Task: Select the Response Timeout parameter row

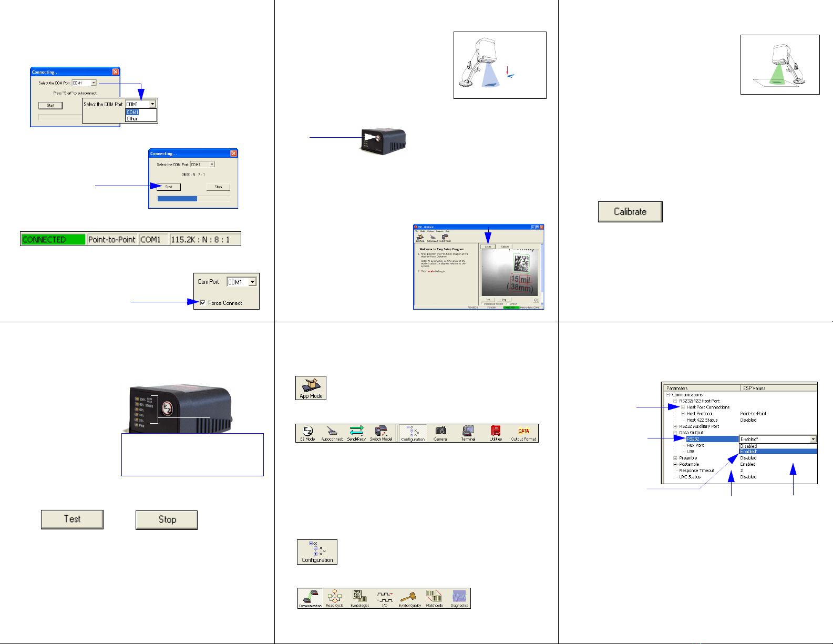Action: [x=697, y=471]
